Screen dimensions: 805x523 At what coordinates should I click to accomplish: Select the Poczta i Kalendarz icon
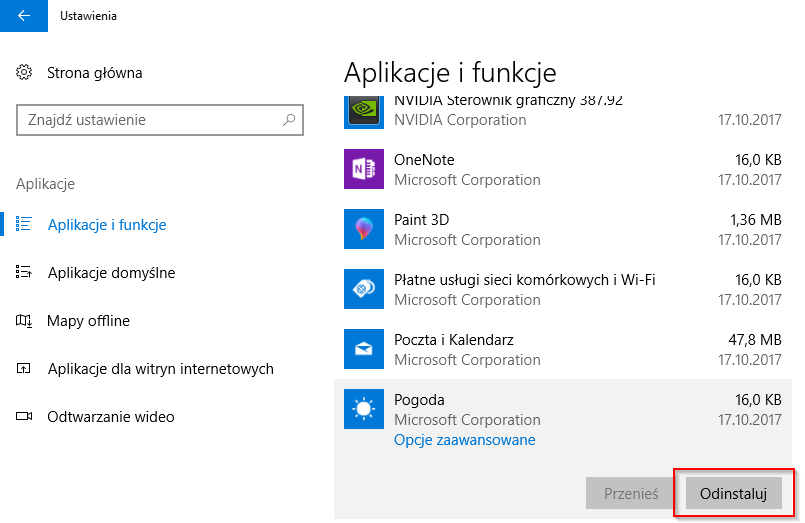click(363, 349)
